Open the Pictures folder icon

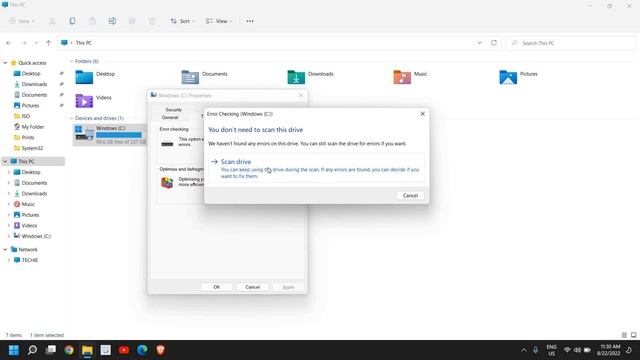coord(508,77)
